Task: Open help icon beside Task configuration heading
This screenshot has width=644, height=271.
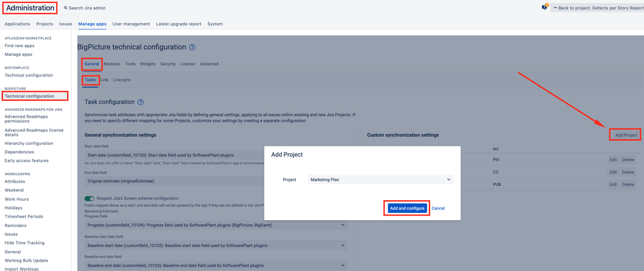Action: coord(141,102)
